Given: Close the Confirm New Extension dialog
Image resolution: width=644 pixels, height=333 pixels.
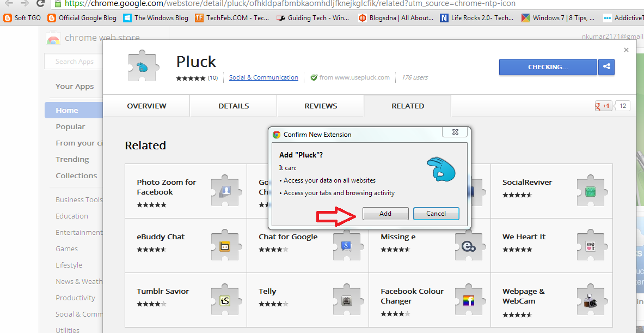Looking at the screenshot, I should (x=456, y=132).
